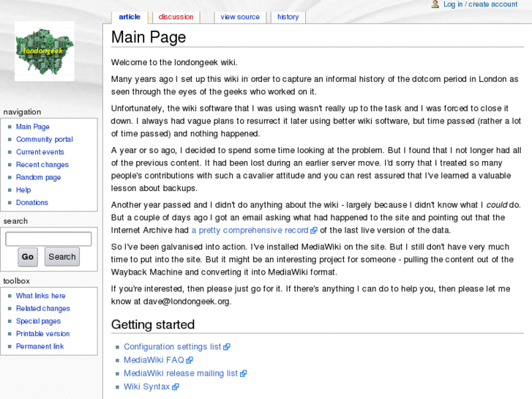Open Community portal link
Viewport: 532px width, 399px height.
click(x=45, y=139)
